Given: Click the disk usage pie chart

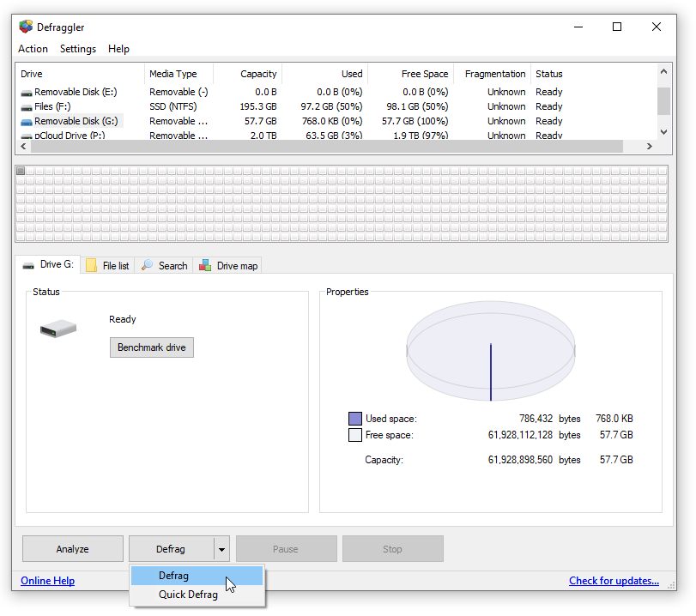Looking at the screenshot, I should [x=491, y=351].
